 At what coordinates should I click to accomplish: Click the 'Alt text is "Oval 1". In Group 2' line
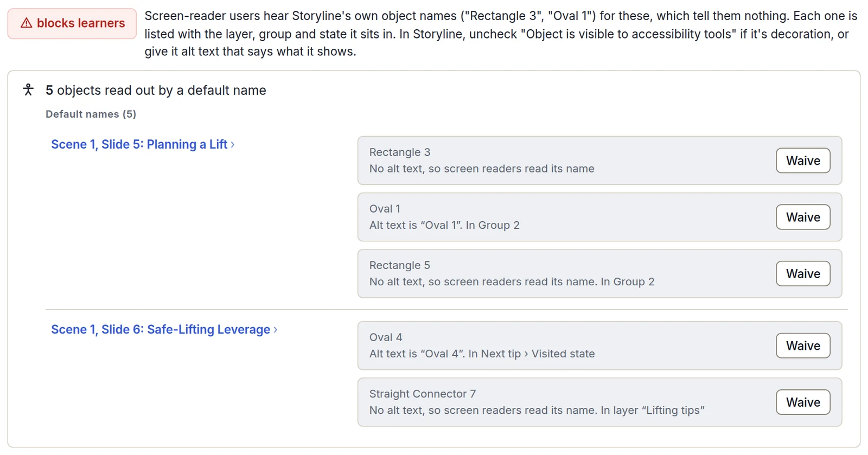(444, 225)
